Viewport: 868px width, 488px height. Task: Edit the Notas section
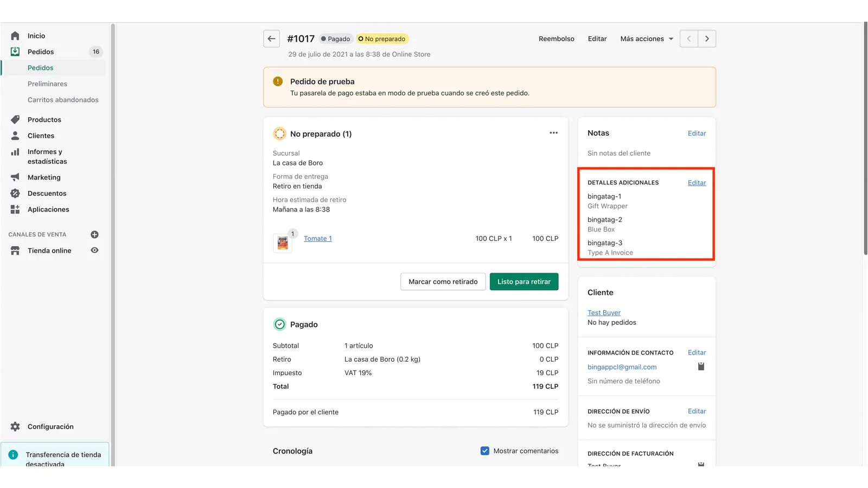point(697,133)
